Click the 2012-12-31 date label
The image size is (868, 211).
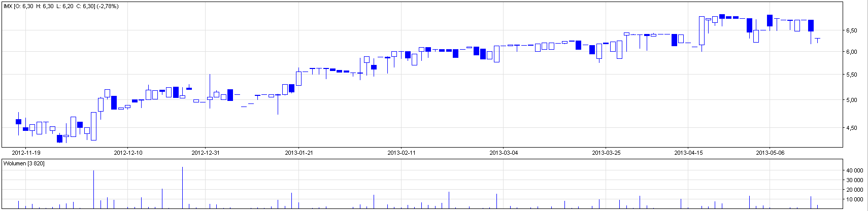tap(206, 152)
